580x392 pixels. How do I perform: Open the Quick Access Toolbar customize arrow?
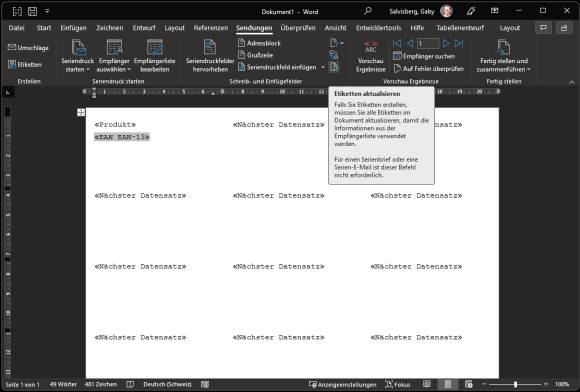[47, 11]
